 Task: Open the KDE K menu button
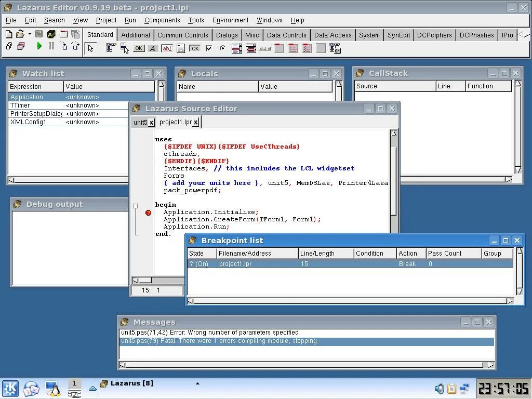pyautogui.click(x=10, y=389)
